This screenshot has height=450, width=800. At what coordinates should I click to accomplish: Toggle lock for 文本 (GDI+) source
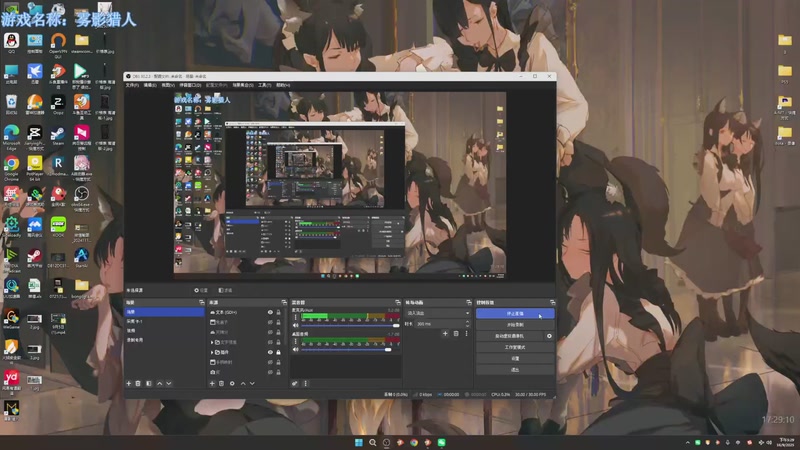point(279,312)
